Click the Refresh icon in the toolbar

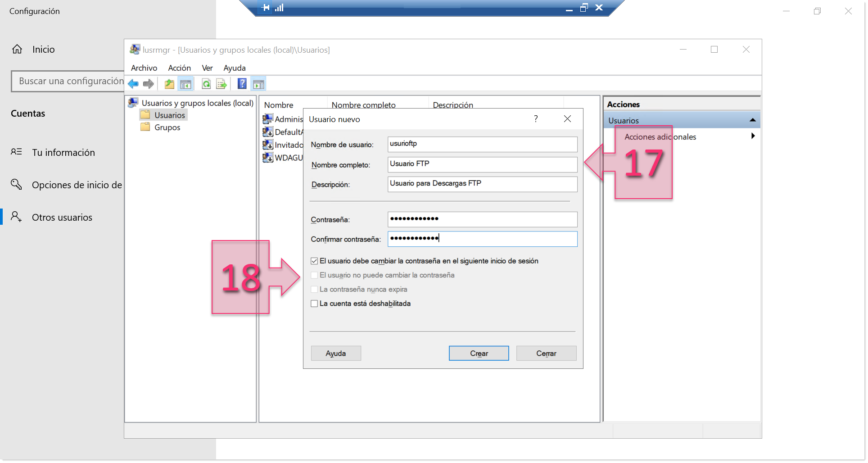click(206, 84)
